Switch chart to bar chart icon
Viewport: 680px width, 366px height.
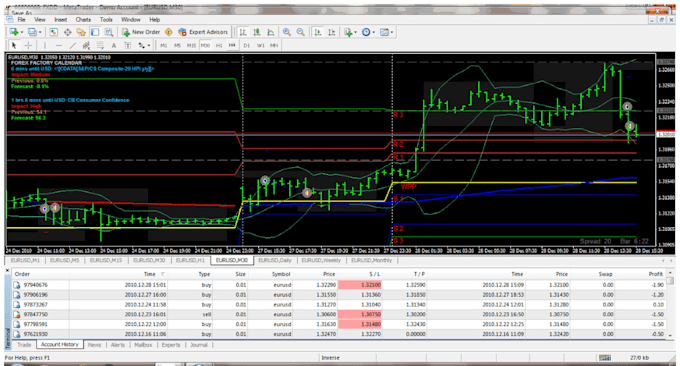point(243,32)
